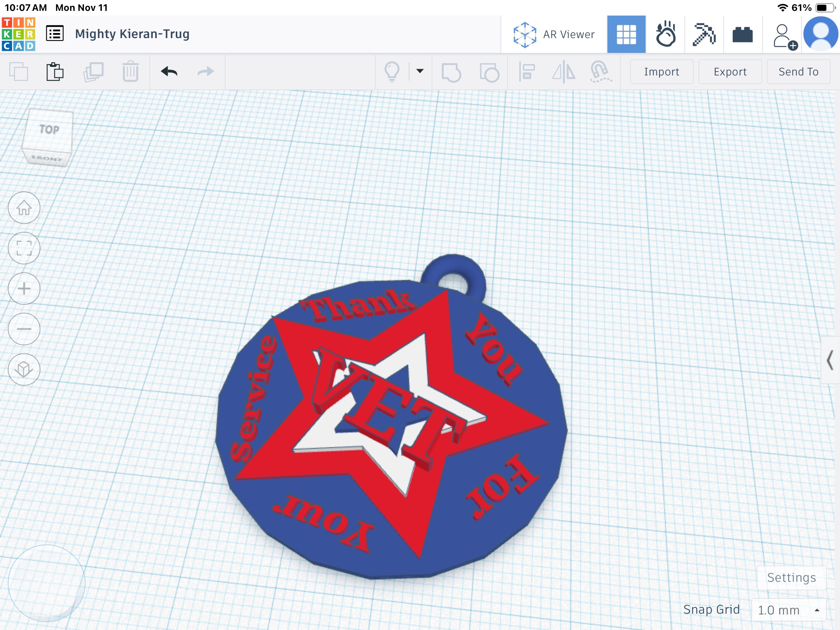Click the Ungroup shapes icon
This screenshot has height=630, width=840.
(489, 72)
